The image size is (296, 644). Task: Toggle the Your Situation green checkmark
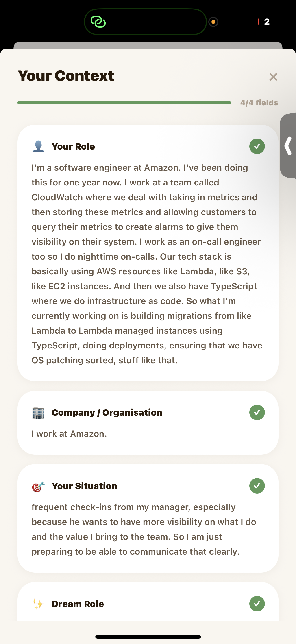coord(257,486)
